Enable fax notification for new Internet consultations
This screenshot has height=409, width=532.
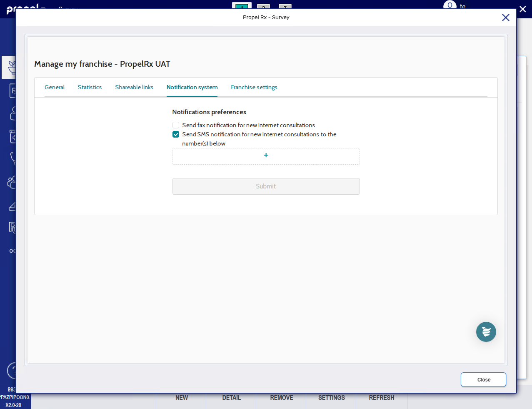point(176,125)
